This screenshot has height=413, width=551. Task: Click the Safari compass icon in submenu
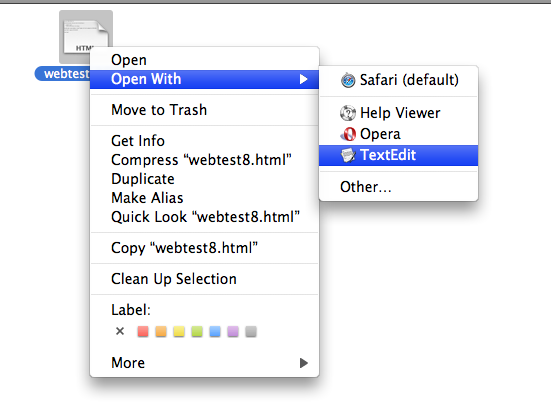348,80
